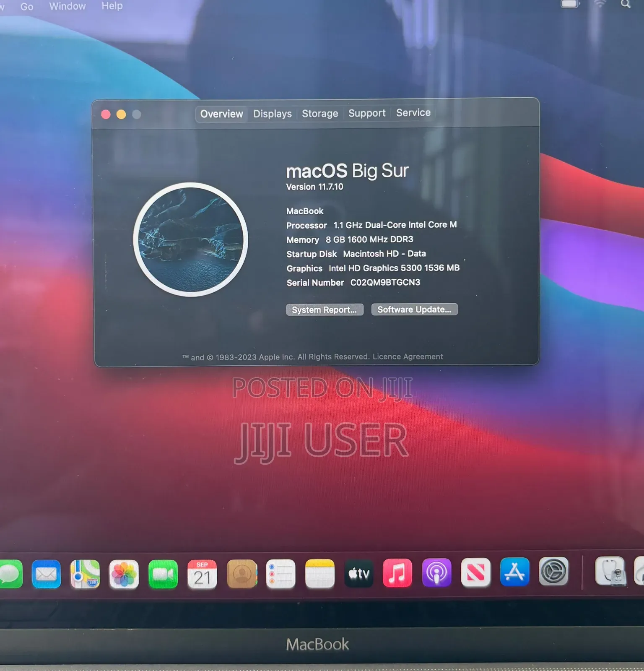Launch Reminders from the Dock
This screenshot has width=644, height=671.
pyautogui.click(x=280, y=574)
